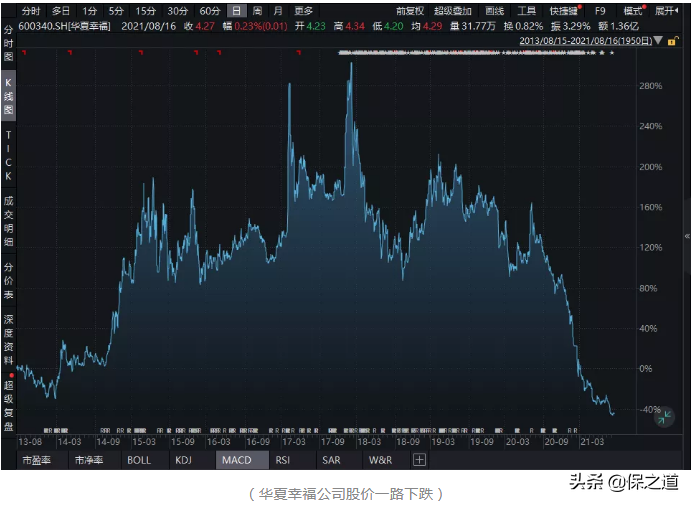Select the 多日 timeframe tab
This screenshot has height=505, width=693.
coord(61,11)
